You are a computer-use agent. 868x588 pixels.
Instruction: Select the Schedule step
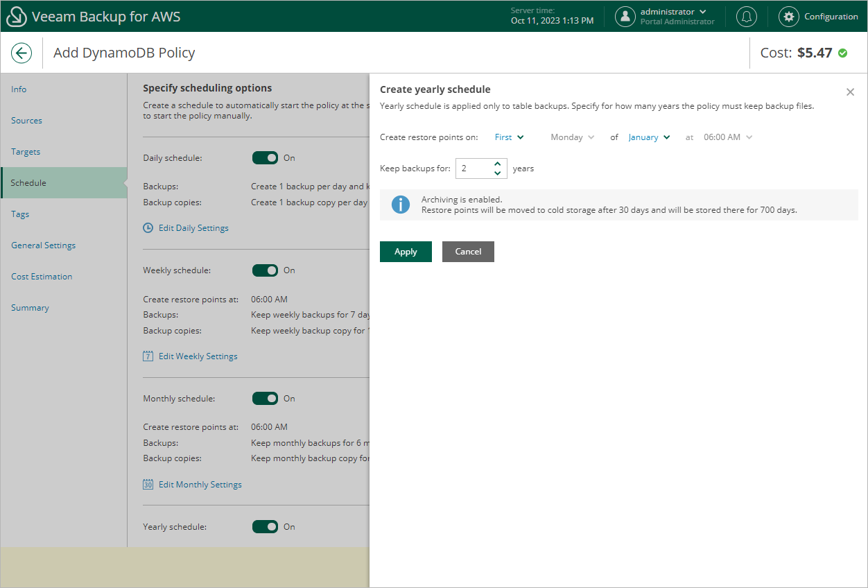tap(64, 183)
